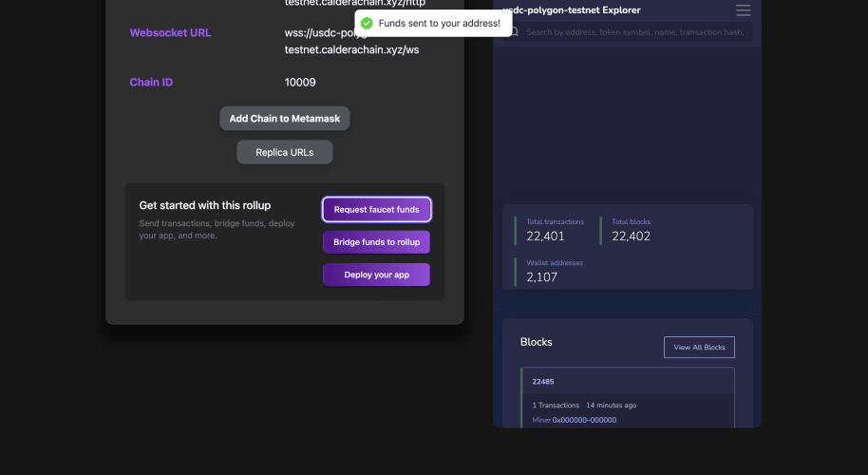Click the search magnifier icon in explorer

pos(515,32)
